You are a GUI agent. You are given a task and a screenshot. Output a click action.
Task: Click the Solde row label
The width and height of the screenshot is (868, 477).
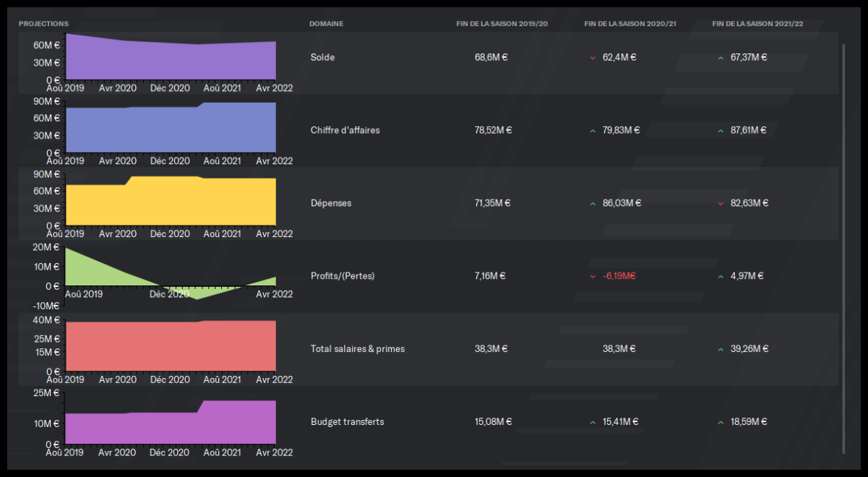pyautogui.click(x=322, y=57)
